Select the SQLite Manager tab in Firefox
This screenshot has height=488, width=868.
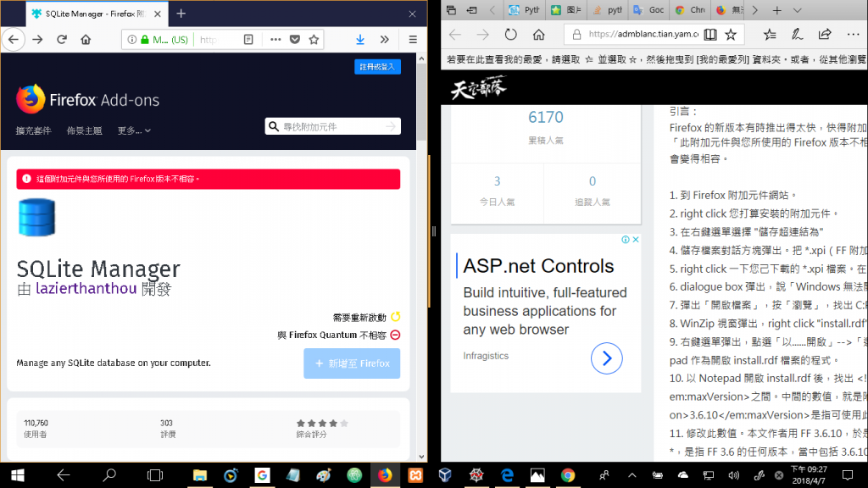coord(96,14)
